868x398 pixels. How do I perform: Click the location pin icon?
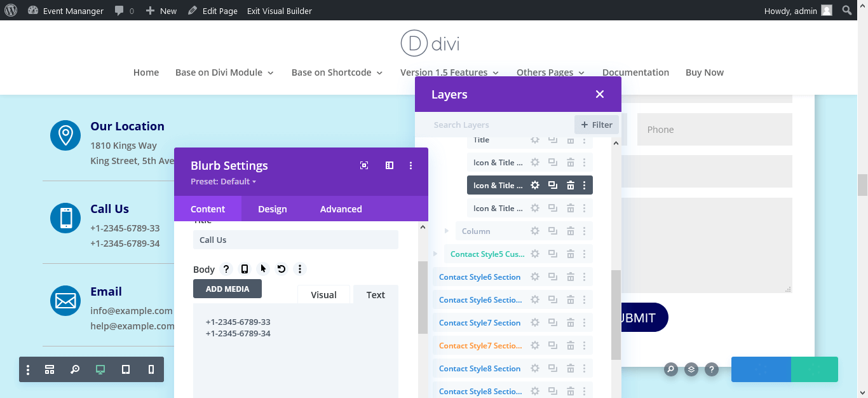tap(65, 135)
